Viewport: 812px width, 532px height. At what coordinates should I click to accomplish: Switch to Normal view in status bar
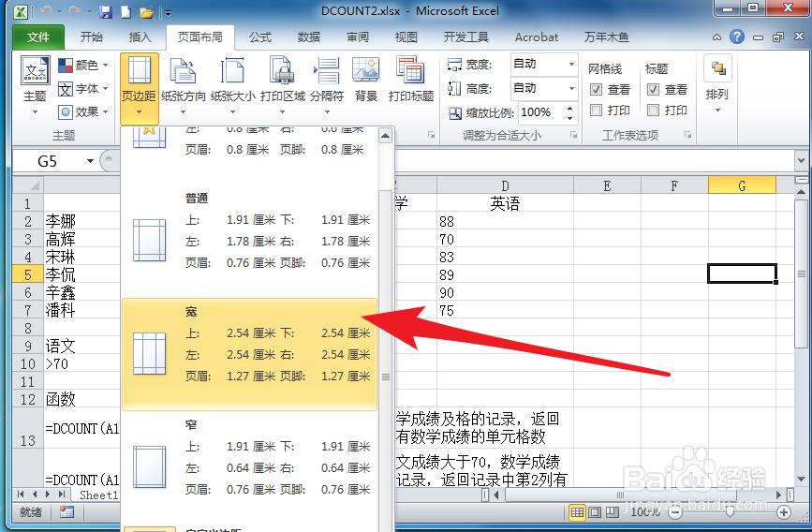(577, 513)
